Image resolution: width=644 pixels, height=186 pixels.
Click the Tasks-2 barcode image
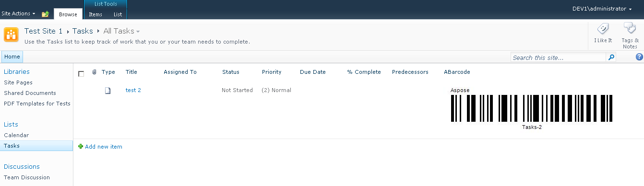tap(532, 109)
